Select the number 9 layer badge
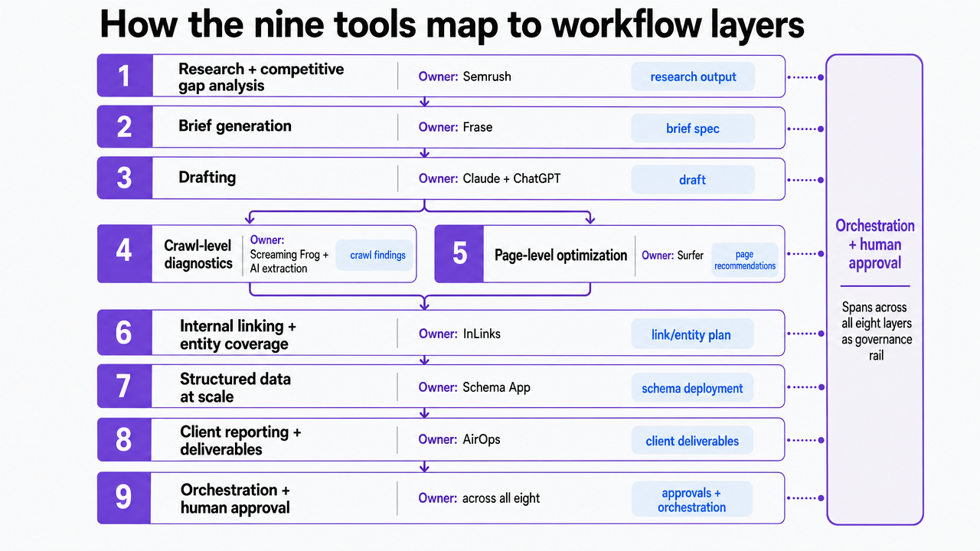This screenshot has height=551, width=980. [124, 498]
